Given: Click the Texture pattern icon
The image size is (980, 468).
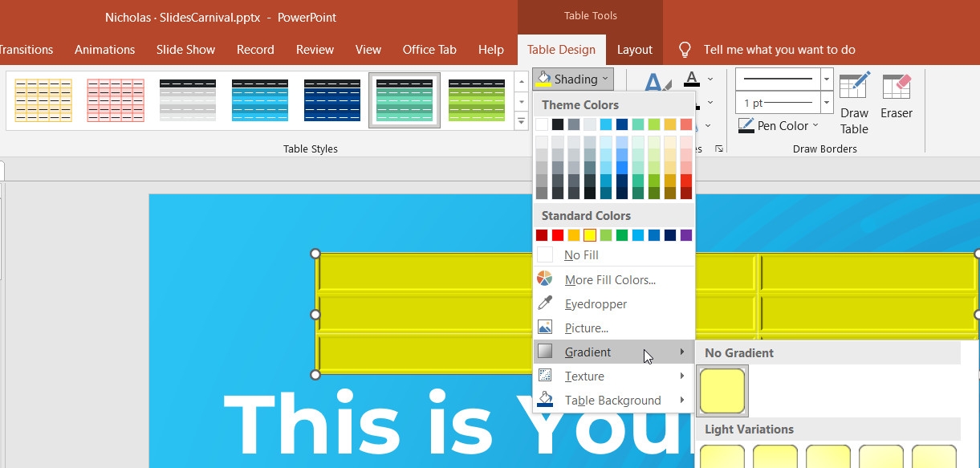Looking at the screenshot, I should (545, 376).
